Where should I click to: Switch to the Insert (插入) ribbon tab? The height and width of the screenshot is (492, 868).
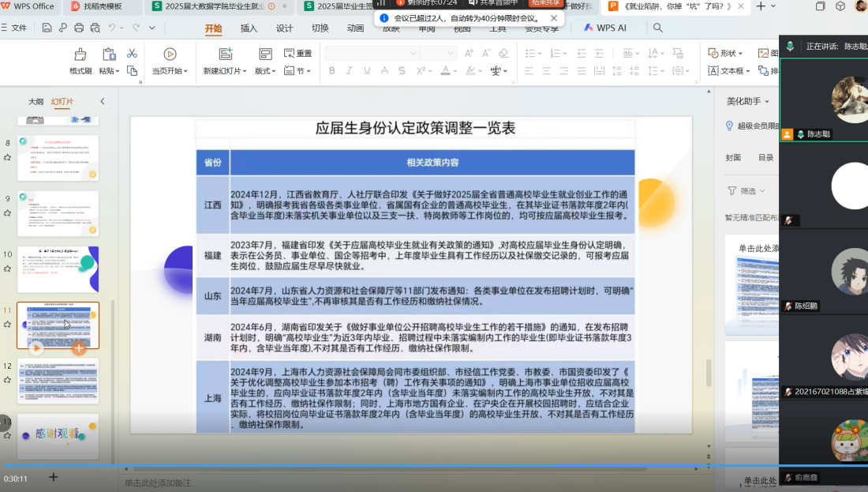coord(249,28)
